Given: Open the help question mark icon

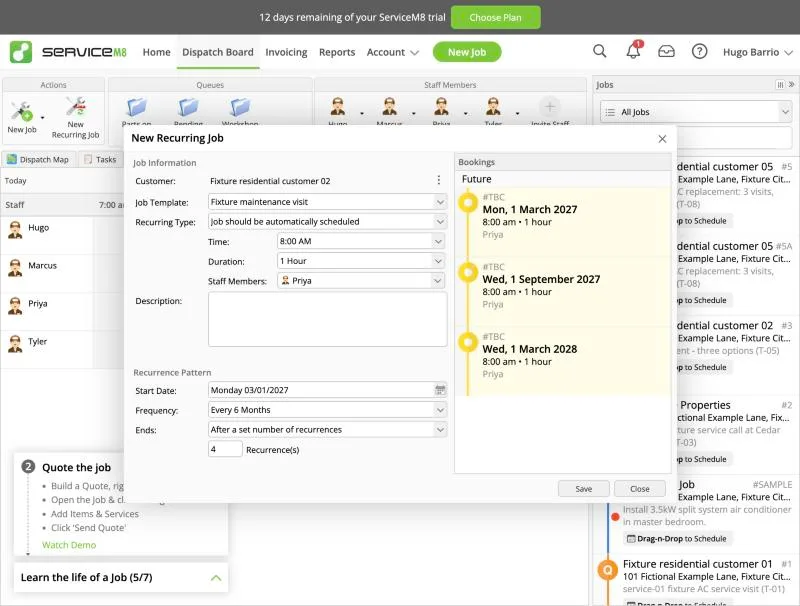Looking at the screenshot, I should point(699,52).
